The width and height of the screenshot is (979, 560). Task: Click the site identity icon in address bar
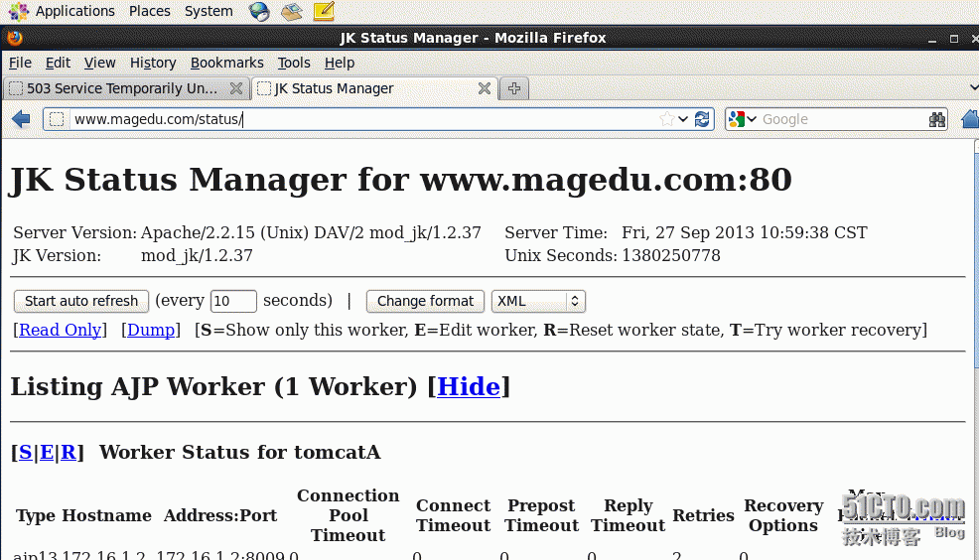(57, 119)
